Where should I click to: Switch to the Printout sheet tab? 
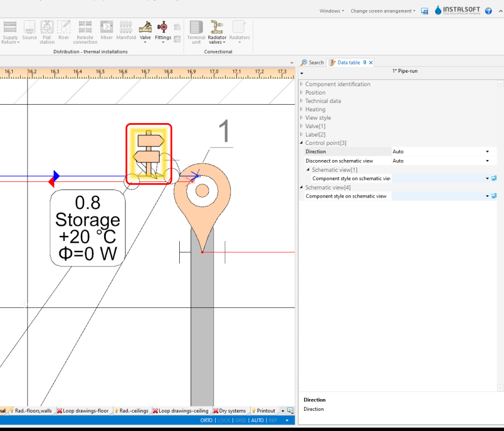pos(264,410)
